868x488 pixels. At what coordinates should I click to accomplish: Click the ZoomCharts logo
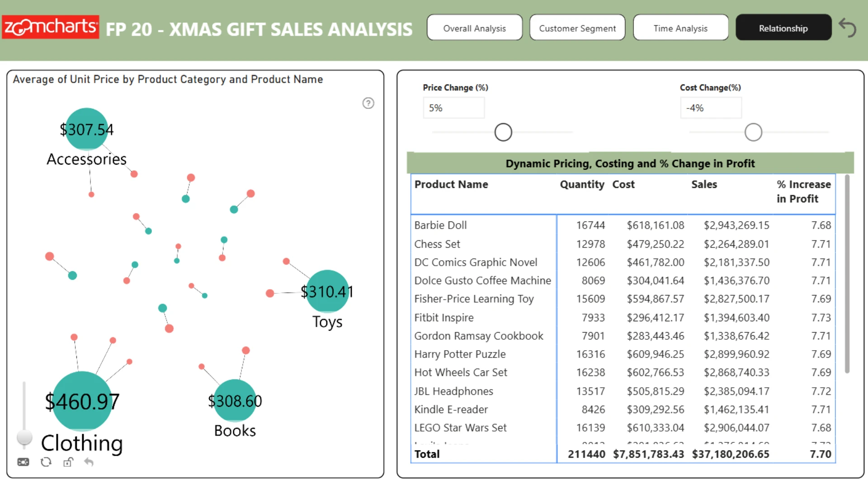[50, 27]
